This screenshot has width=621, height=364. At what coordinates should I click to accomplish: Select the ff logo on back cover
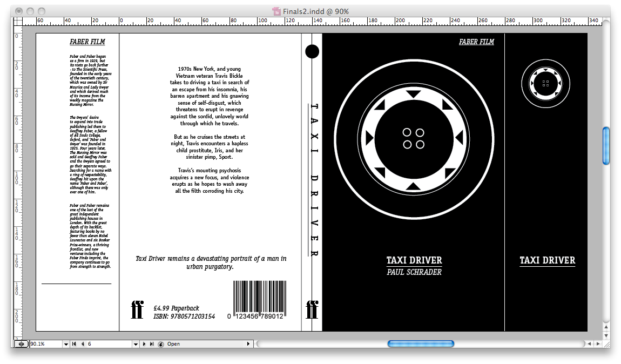(137, 309)
